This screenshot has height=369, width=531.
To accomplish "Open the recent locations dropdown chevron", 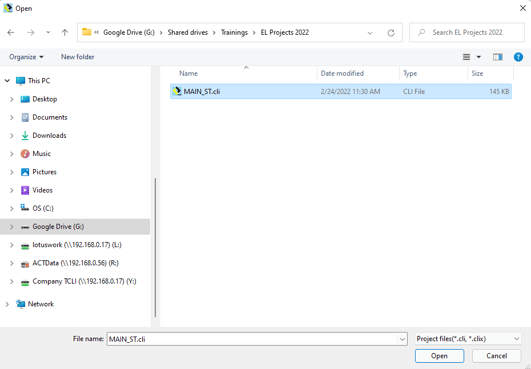I will pyautogui.click(x=48, y=32).
